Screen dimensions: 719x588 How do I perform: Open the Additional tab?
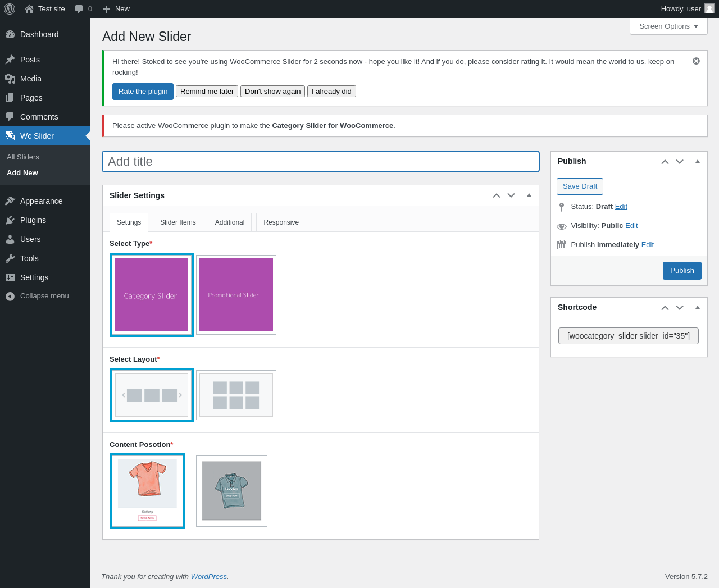tap(230, 222)
